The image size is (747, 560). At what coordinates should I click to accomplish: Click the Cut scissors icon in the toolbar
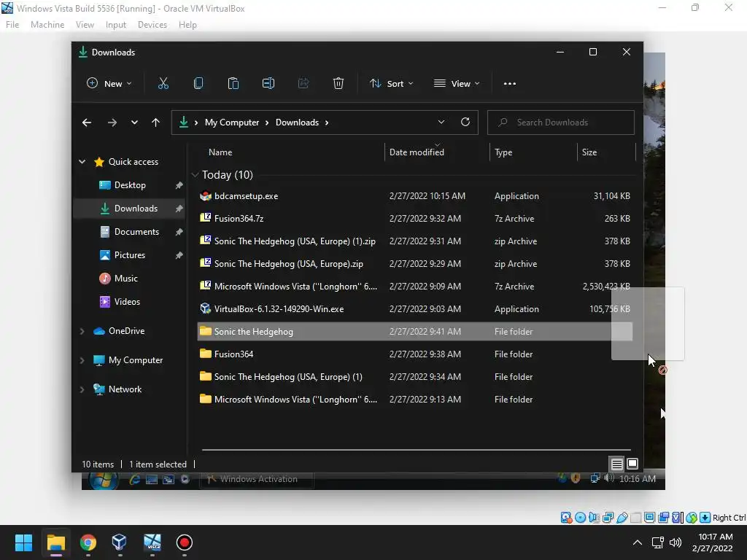[x=163, y=83]
